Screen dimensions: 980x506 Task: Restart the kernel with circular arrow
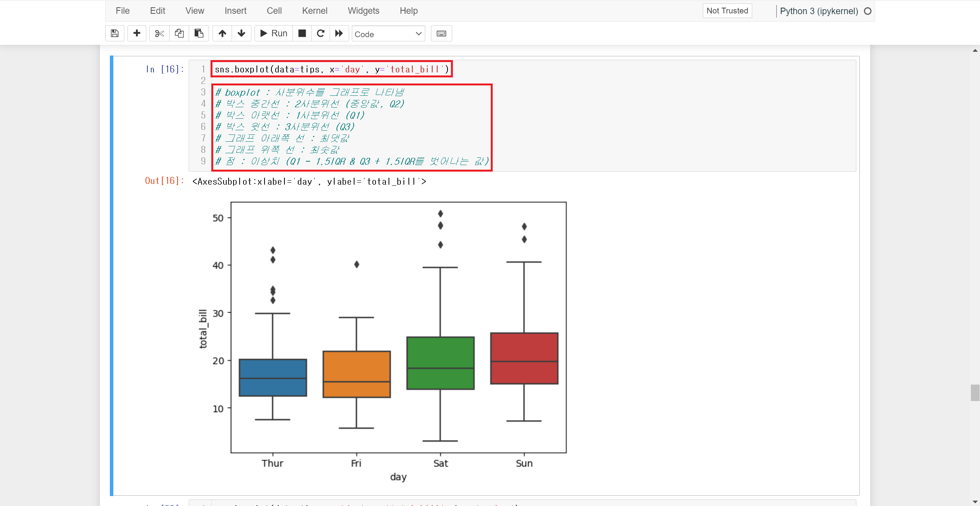[x=320, y=33]
